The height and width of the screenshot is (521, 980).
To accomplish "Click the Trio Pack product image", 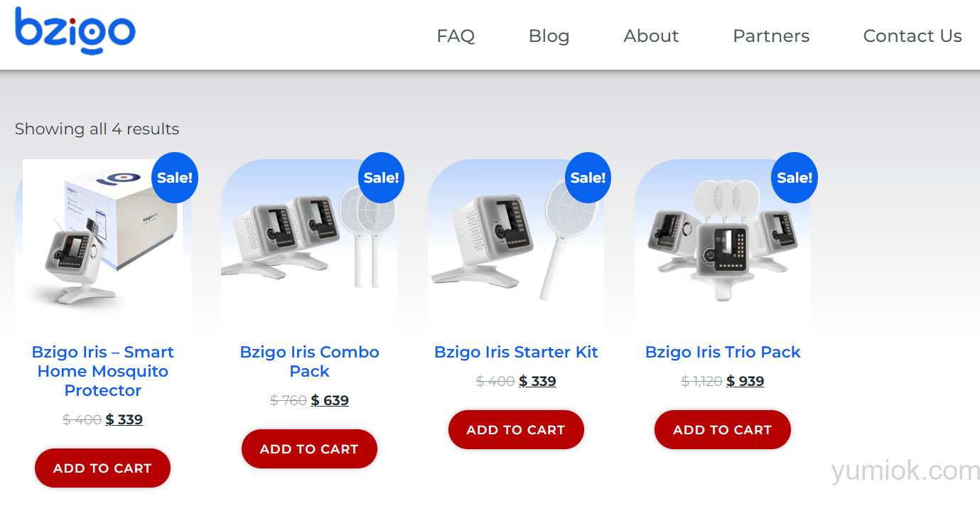I will click(x=723, y=247).
